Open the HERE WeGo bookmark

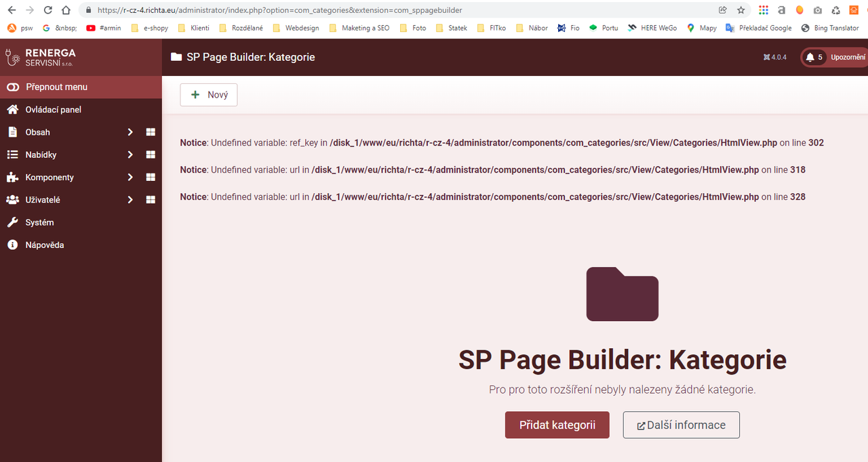[x=652, y=28]
